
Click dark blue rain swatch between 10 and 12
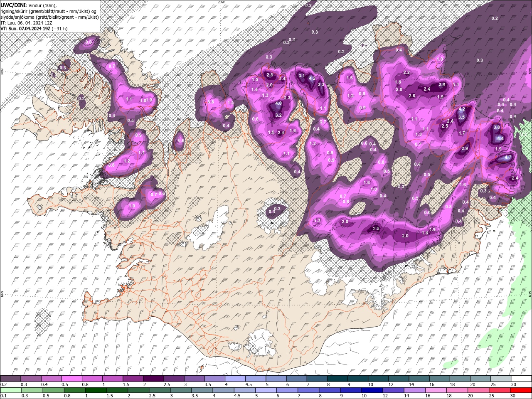(372, 390)
